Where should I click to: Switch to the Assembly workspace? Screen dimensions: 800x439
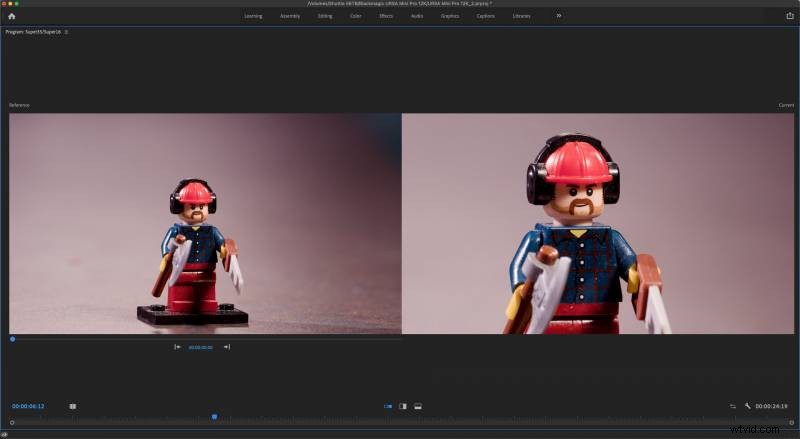[x=290, y=16]
